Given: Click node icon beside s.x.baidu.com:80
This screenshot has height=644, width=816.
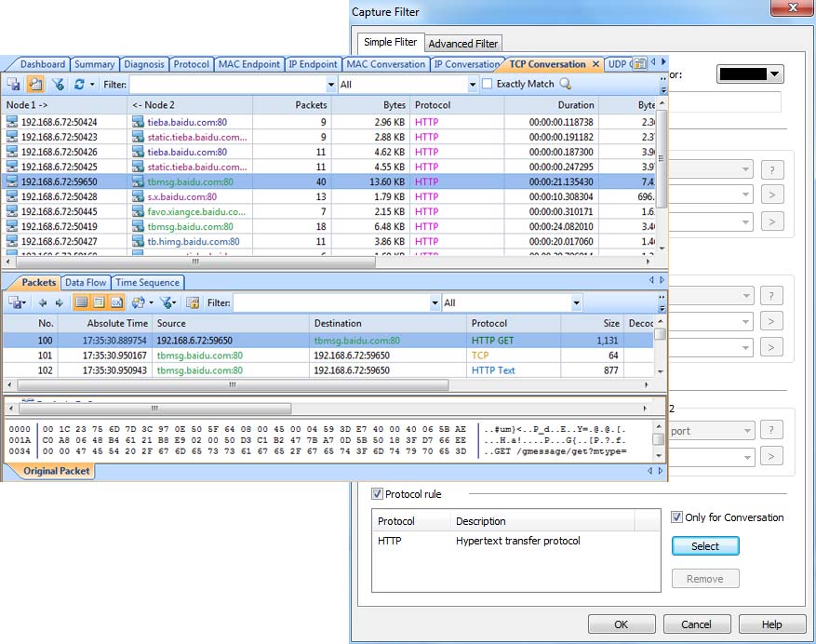Looking at the screenshot, I should tap(138, 196).
